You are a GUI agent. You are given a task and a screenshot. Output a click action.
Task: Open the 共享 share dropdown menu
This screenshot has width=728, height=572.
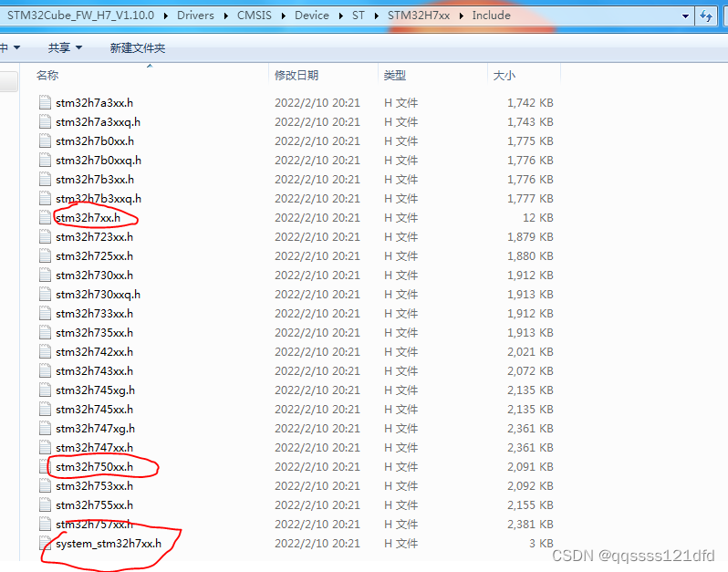65,47
